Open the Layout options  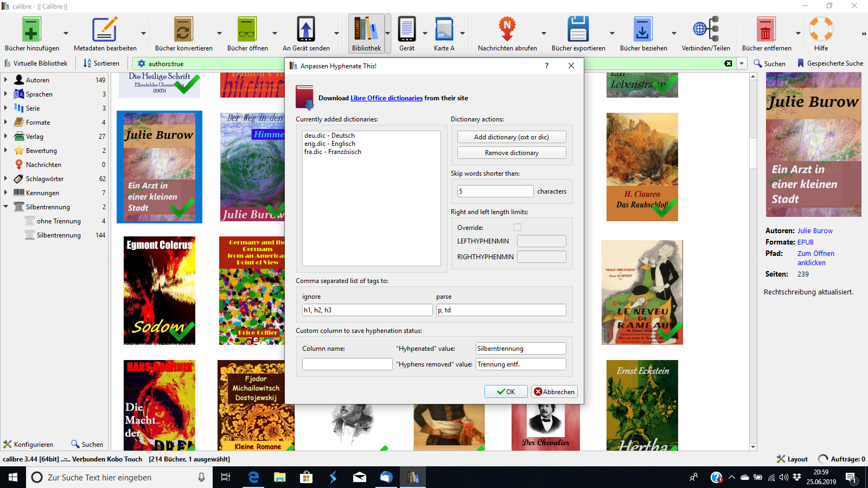[792, 459]
